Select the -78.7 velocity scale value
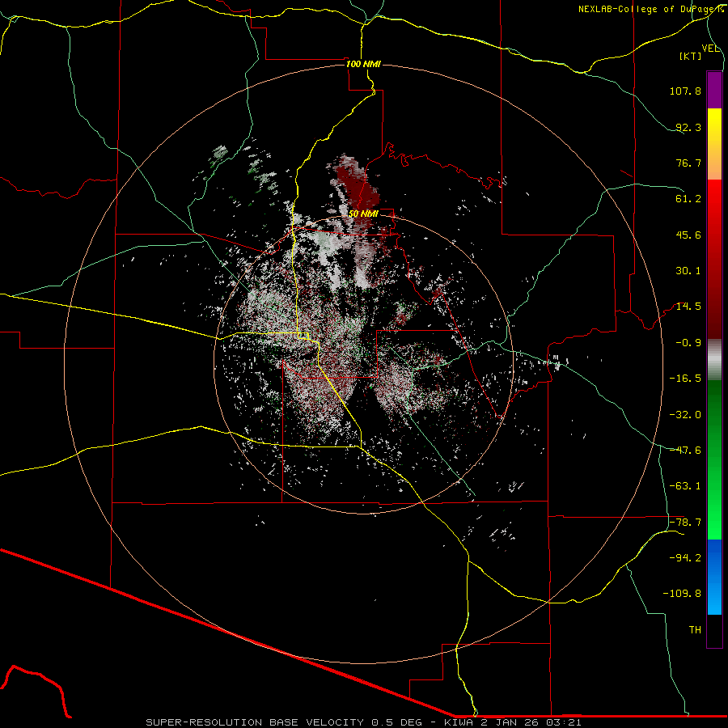 (x=685, y=523)
